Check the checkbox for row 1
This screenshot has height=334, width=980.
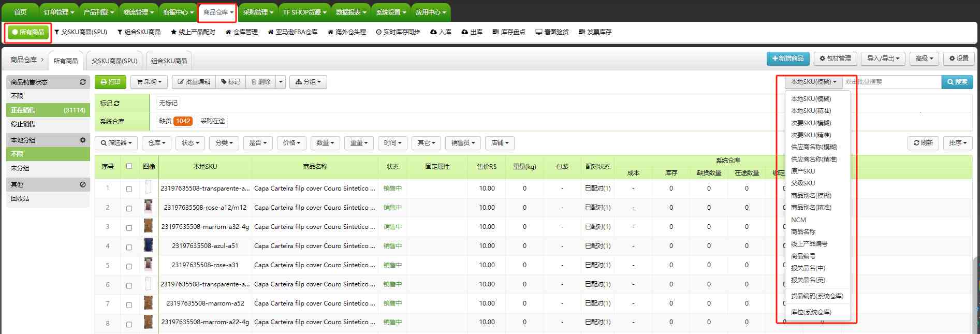tap(129, 189)
